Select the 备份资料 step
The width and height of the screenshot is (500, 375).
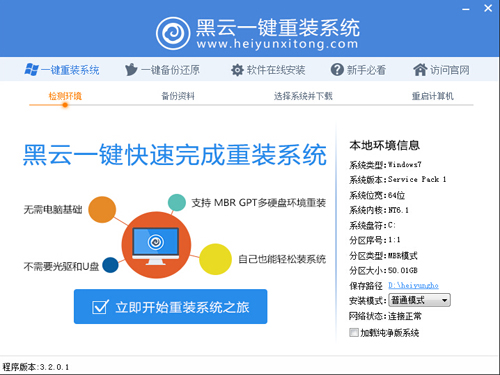[178, 96]
